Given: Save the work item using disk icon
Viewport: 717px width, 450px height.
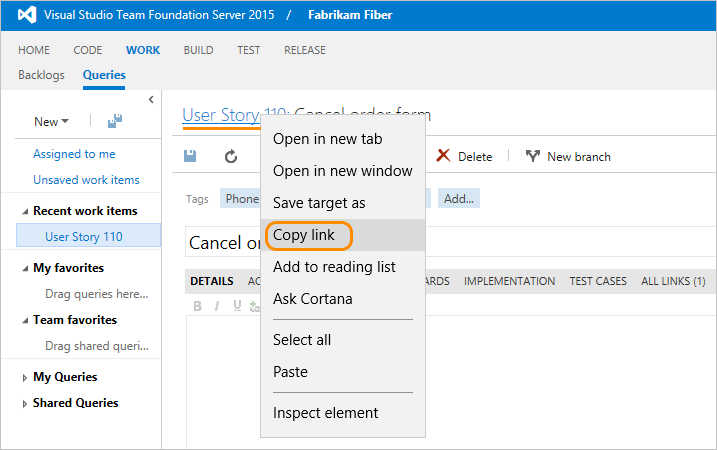Looking at the screenshot, I should [x=190, y=156].
